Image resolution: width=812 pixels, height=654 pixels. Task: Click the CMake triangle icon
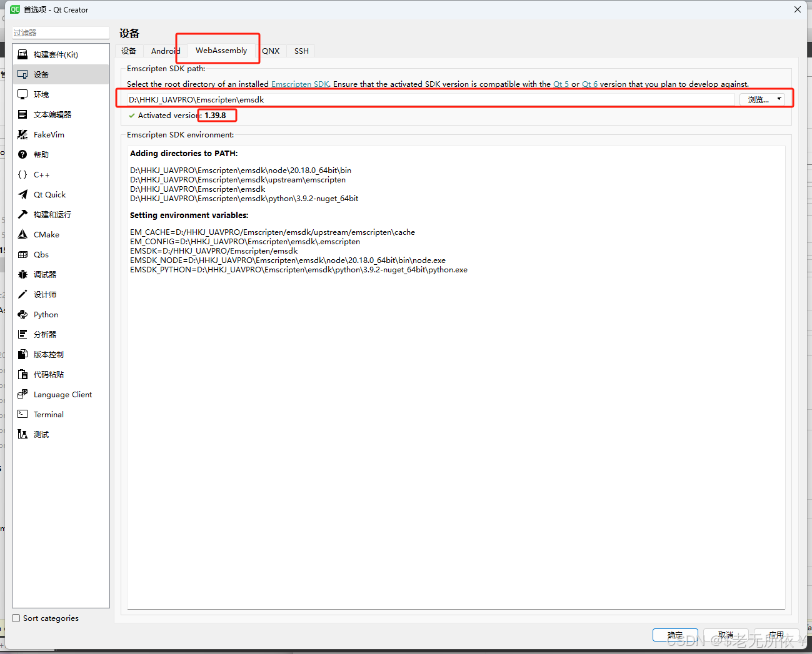[x=23, y=234]
